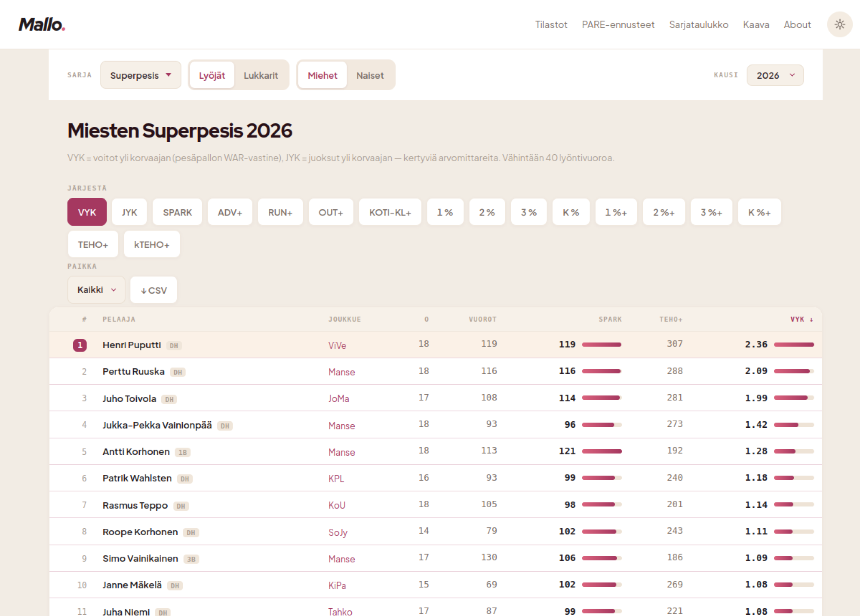Open player Janne Mäkelä
This screenshot has width=860, height=616.
132,585
